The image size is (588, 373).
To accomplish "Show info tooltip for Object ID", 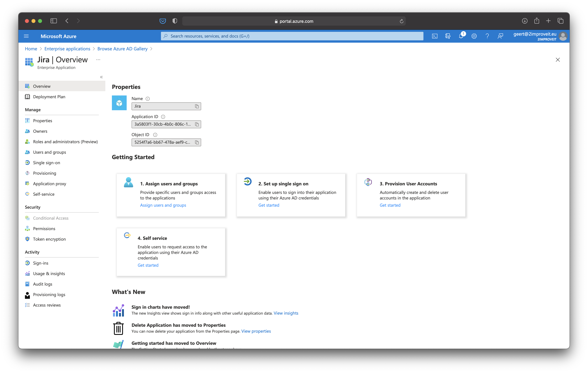I will coord(155,135).
